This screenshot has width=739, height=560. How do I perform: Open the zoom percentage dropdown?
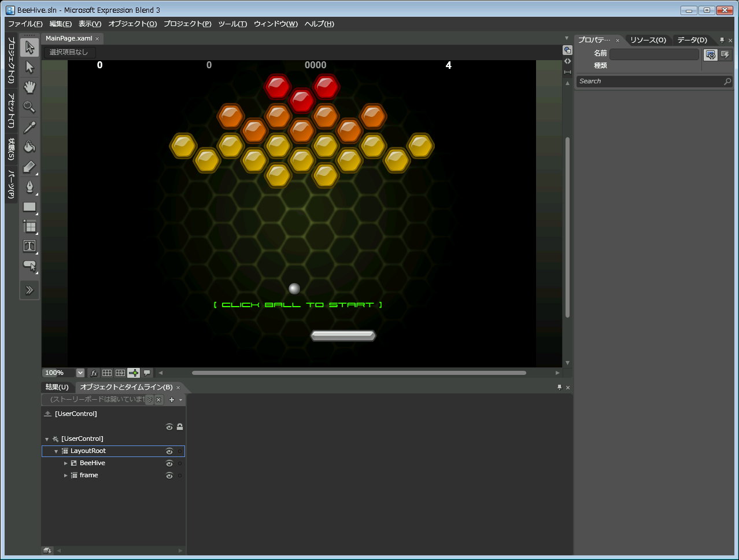click(80, 373)
